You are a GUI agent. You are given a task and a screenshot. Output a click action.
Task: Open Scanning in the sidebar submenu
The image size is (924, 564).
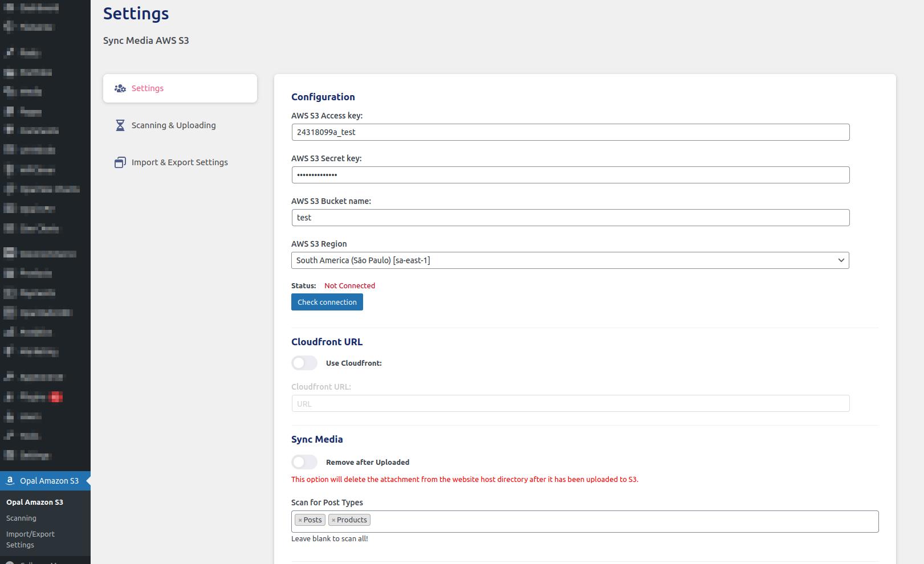[21, 518]
